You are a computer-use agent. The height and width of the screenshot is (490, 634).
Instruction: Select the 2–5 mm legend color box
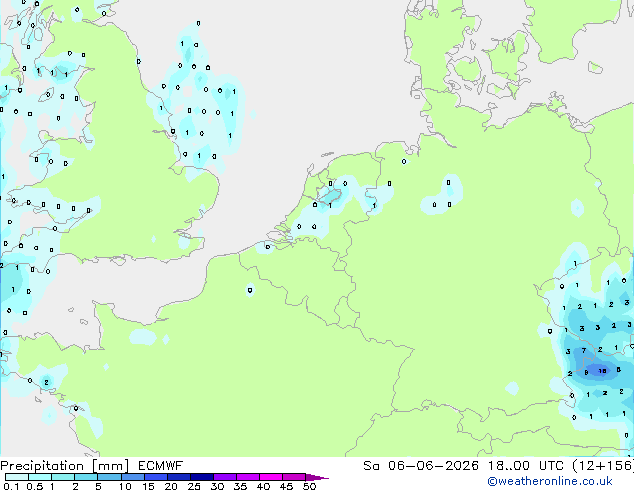tap(86, 477)
